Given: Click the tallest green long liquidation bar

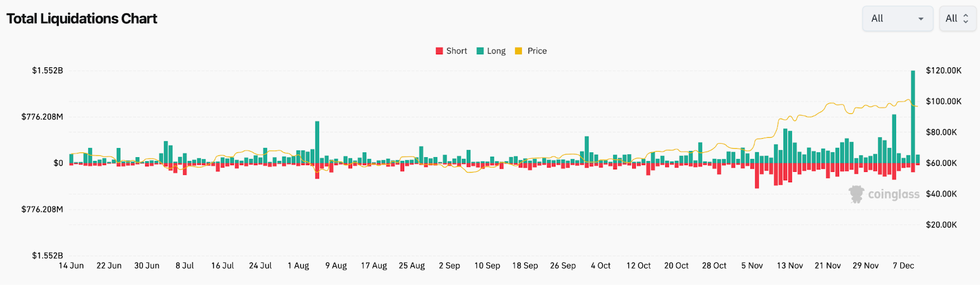Looking at the screenshot, I should pyautogui.click(x=913, y=116).
